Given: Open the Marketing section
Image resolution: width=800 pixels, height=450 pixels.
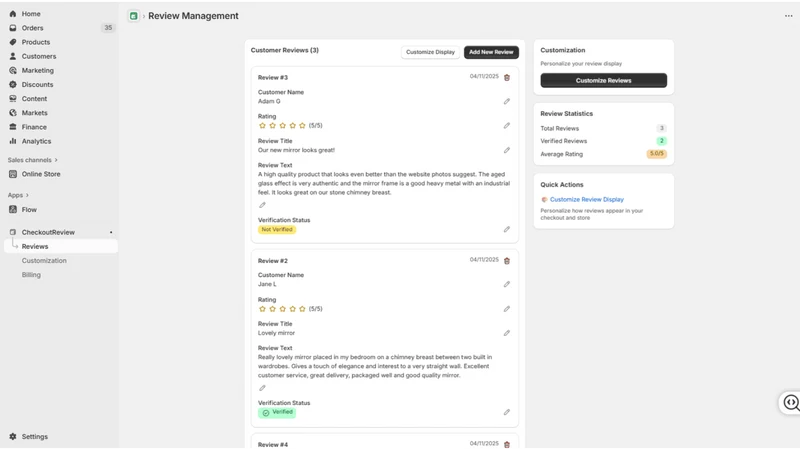Looking at the screenshot, I should click(37, 70).
